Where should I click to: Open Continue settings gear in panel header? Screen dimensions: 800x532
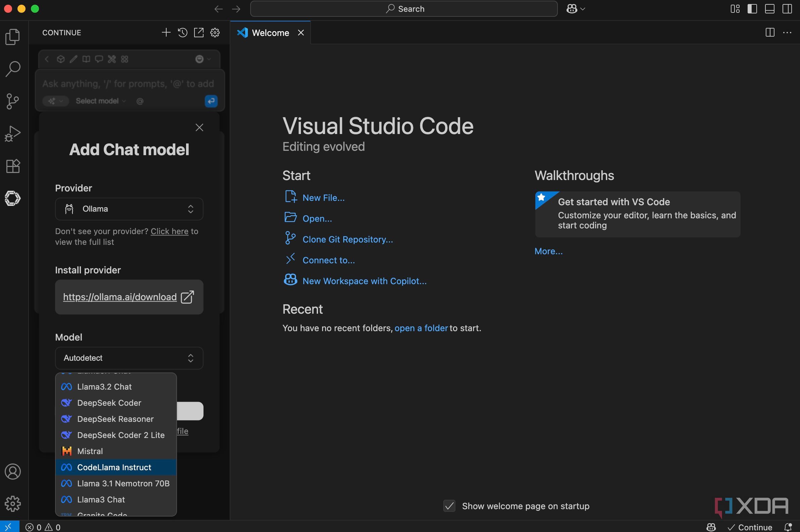[215, 33]
